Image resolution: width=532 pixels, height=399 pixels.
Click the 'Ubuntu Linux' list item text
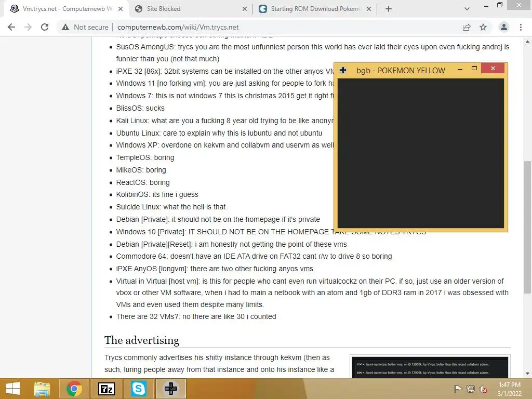219,133
